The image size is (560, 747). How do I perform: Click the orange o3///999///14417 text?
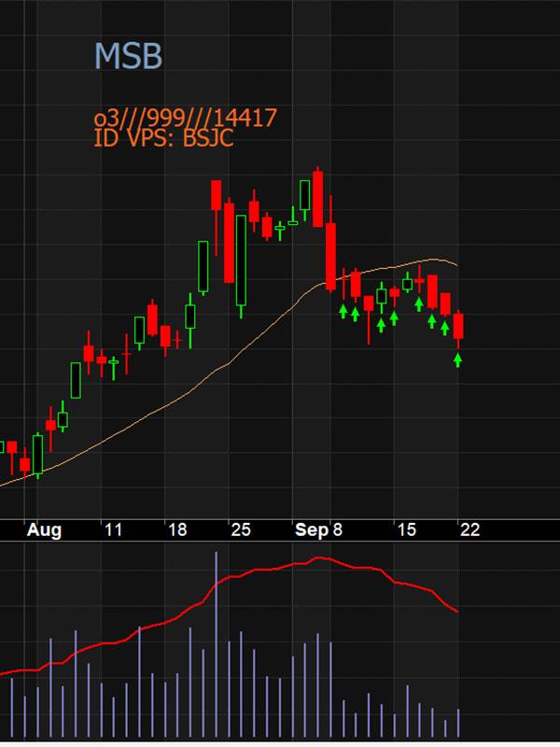coord(185,119)
